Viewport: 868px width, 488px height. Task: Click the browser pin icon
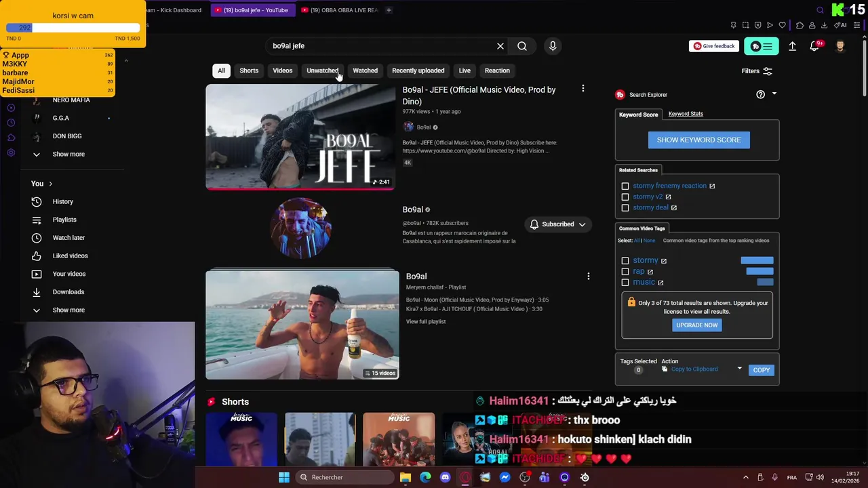734,25
